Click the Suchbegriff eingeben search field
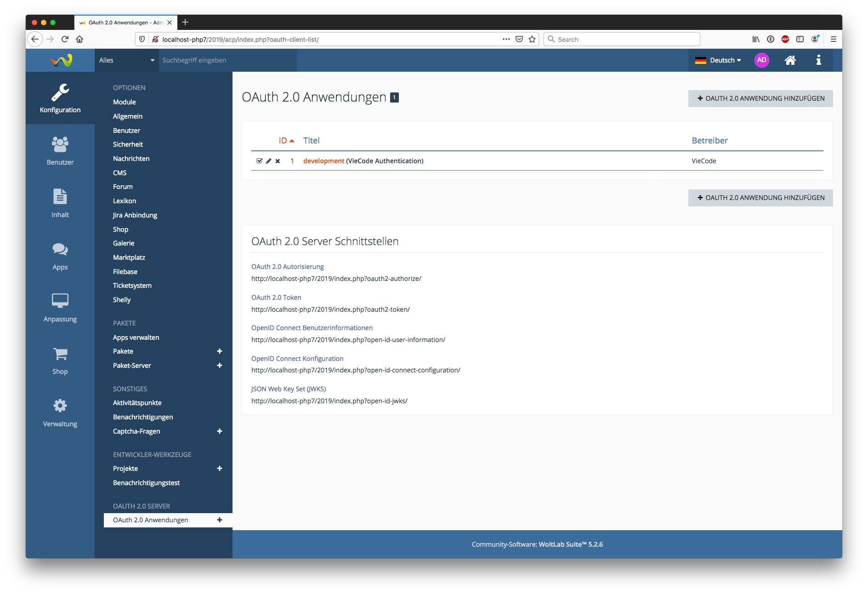Image resolution: width=868 pixels, height=595 pixels. [x=227, y=60]
